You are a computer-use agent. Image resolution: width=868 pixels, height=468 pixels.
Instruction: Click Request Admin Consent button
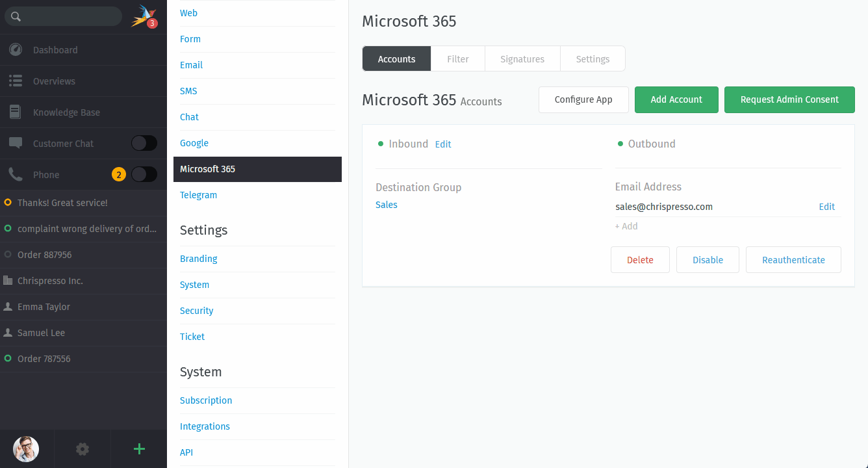point(789,99)
